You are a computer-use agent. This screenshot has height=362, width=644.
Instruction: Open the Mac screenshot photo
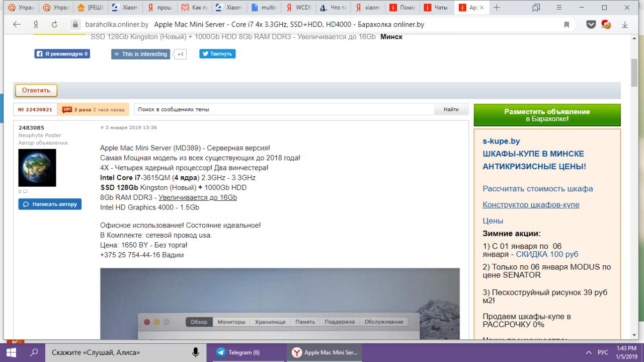280,304
